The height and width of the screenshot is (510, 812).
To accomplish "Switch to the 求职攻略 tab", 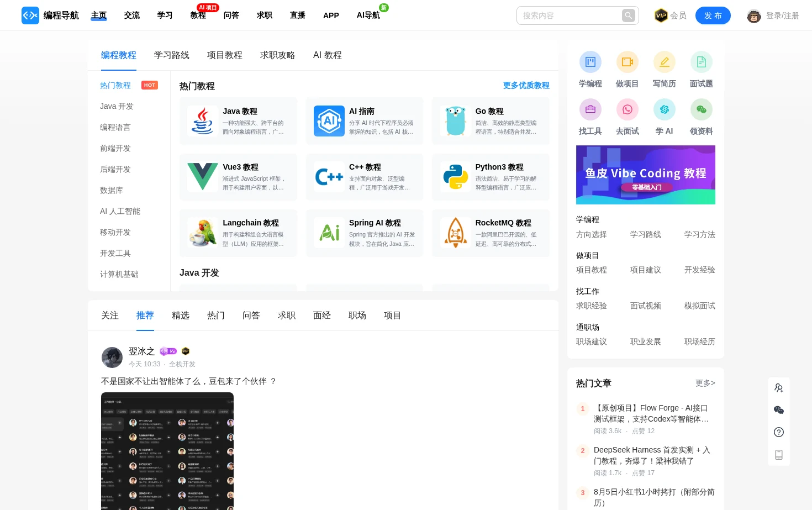I will click(x=278, y=55).
